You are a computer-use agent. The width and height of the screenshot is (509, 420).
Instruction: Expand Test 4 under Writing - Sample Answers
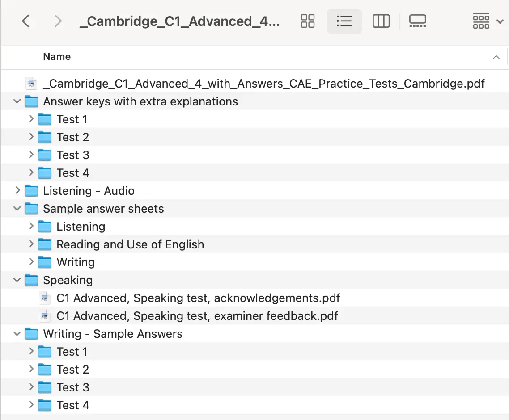tap(31, 404)
